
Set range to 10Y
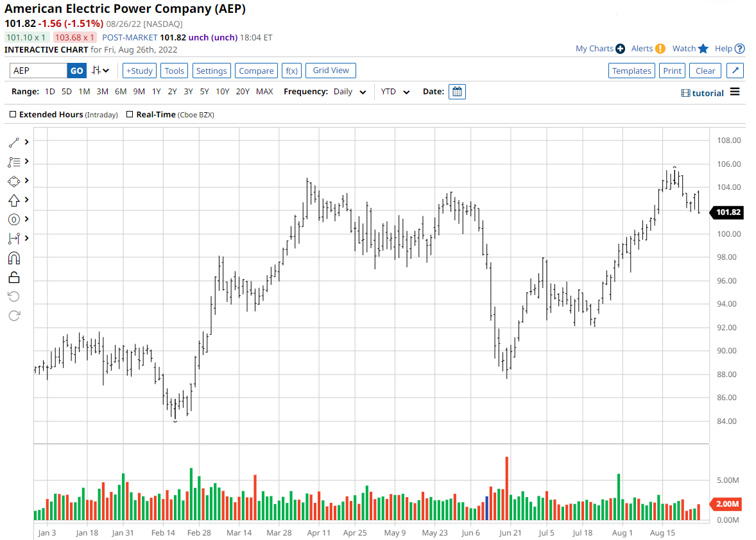222,92
